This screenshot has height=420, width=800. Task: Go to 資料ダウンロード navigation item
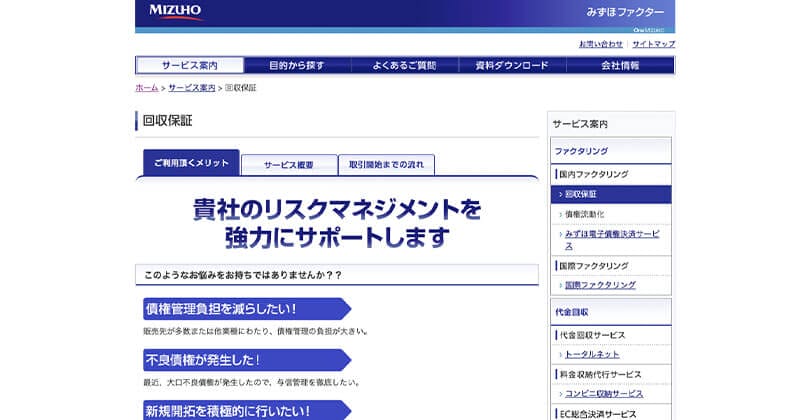click(512, 65)
